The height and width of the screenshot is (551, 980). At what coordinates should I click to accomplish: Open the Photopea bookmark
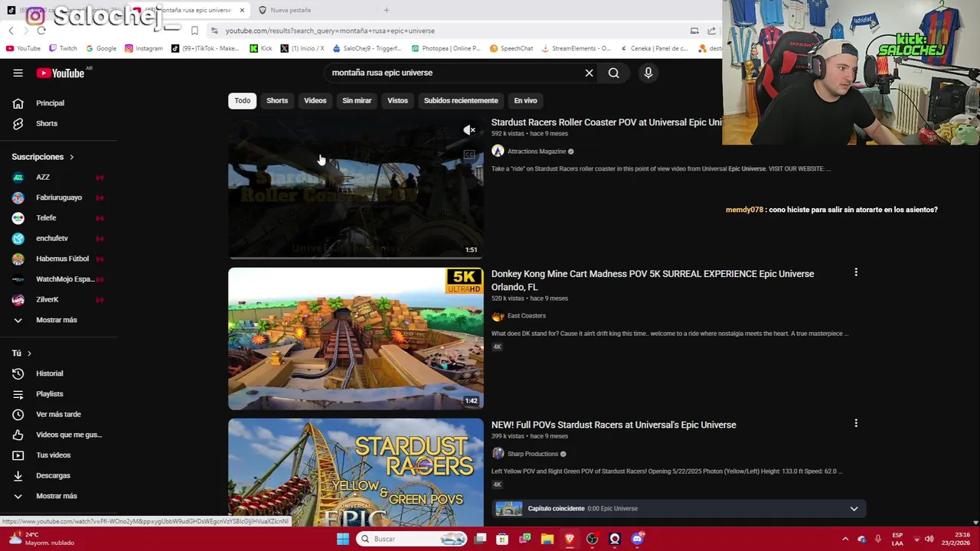[x=446, y=48]
